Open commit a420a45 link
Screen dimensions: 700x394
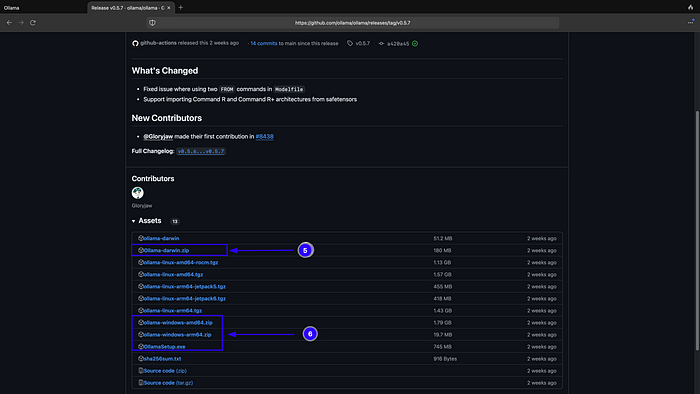click(x=398, y=44)
